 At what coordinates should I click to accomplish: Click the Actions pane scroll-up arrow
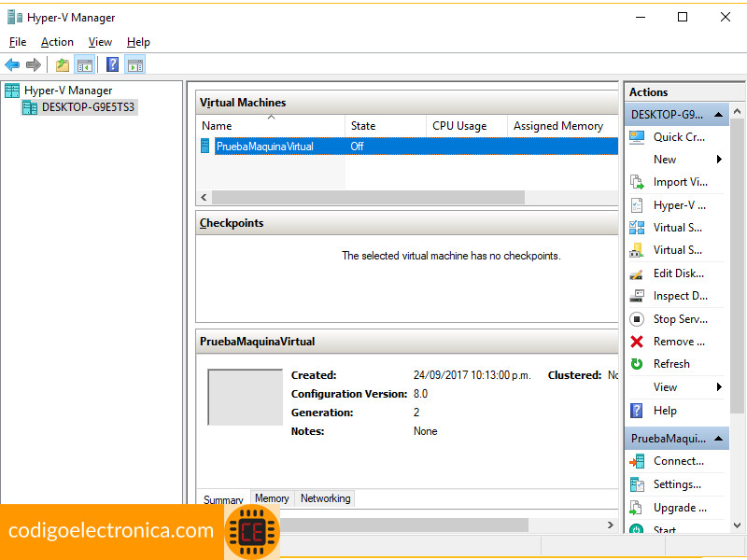click(737, 111)
